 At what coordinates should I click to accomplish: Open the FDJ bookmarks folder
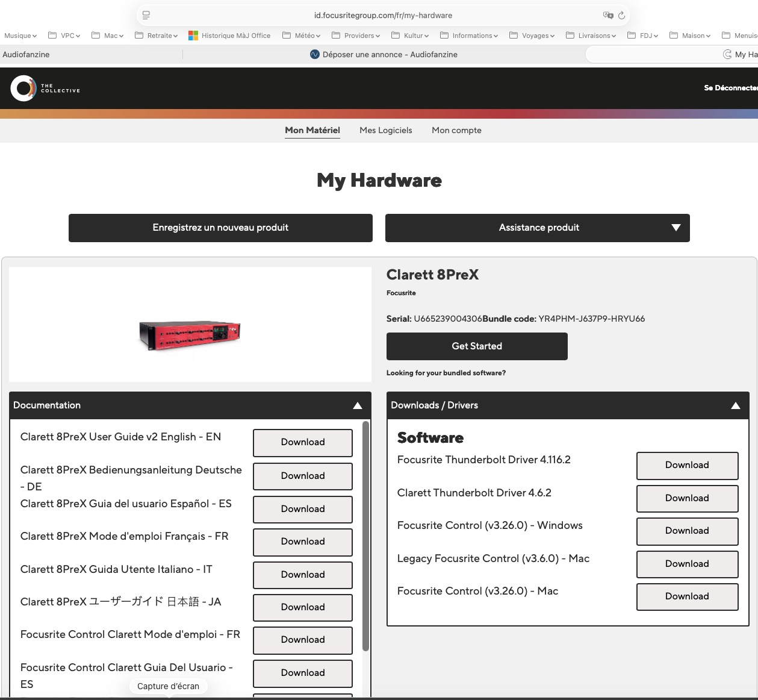tap(642, 36)
